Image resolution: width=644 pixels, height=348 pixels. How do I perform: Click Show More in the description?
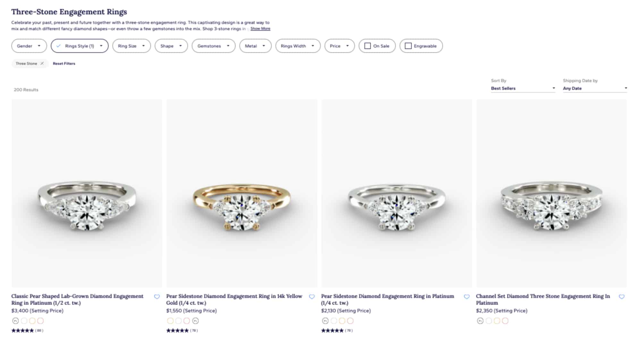tap(260, 29)
